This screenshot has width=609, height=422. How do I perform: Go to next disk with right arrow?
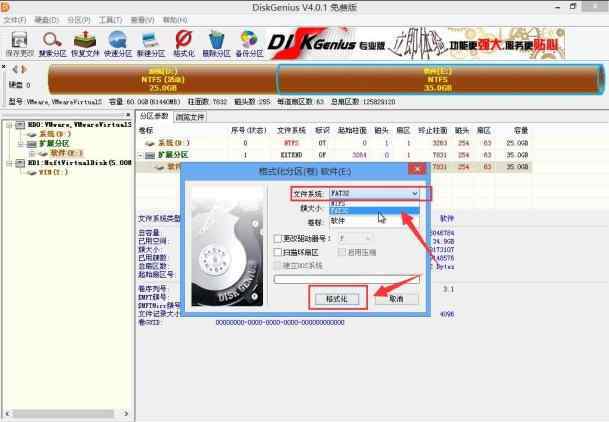(x=24, y=69)
